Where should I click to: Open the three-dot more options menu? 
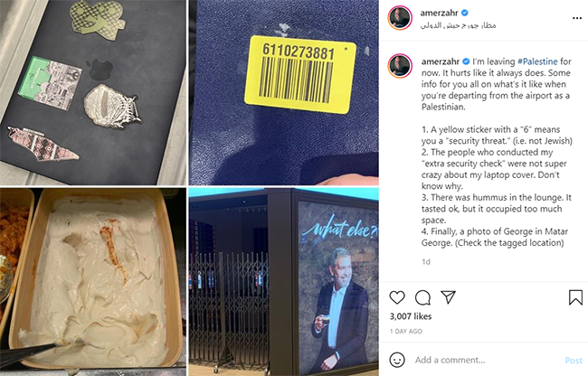point(577,18)
